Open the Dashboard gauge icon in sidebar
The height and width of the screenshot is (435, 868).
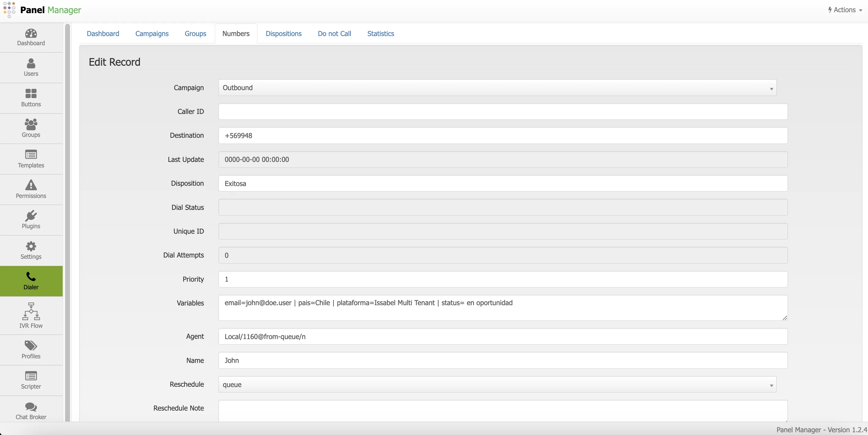(x=31, y=33)
